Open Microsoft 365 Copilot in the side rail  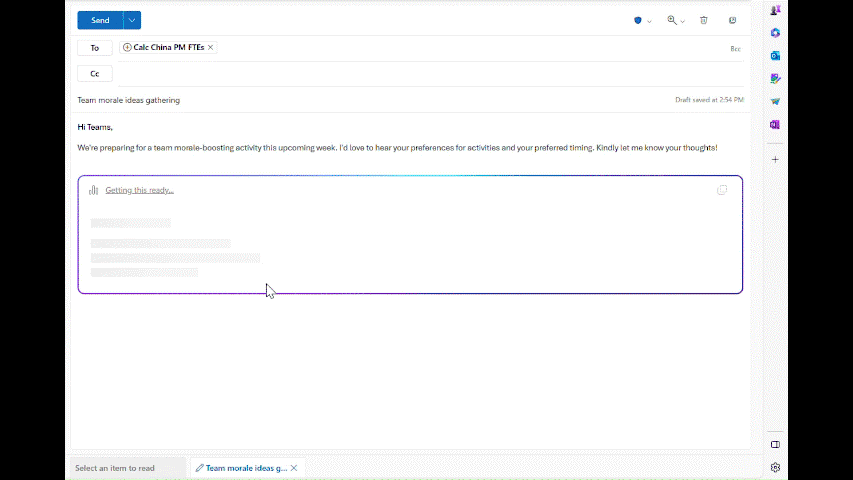(775, 33)
